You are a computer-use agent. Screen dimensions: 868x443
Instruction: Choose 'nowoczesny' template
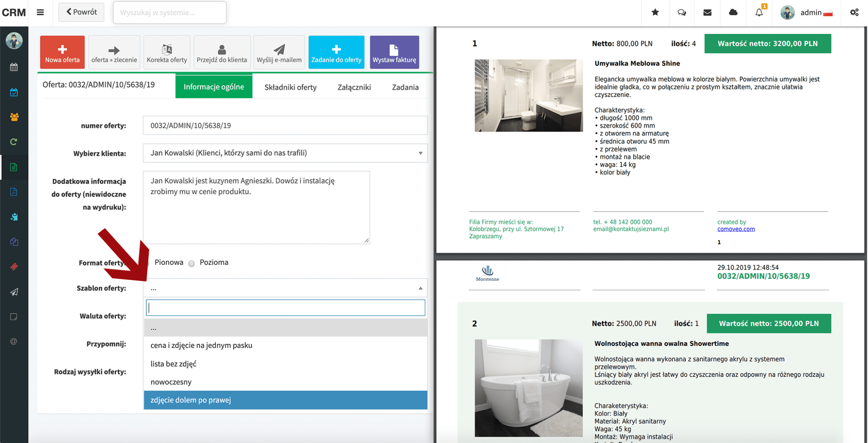pos(285,382)
